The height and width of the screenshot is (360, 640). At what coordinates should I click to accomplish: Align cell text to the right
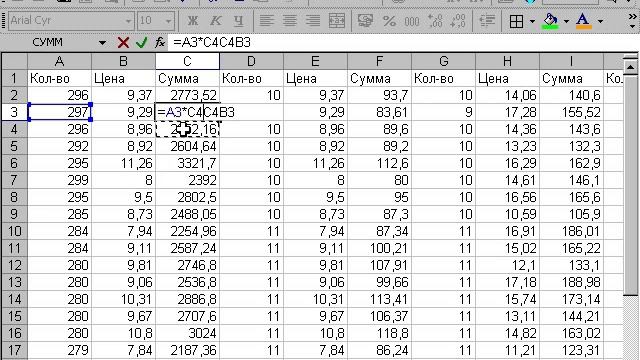pos(313,20)
